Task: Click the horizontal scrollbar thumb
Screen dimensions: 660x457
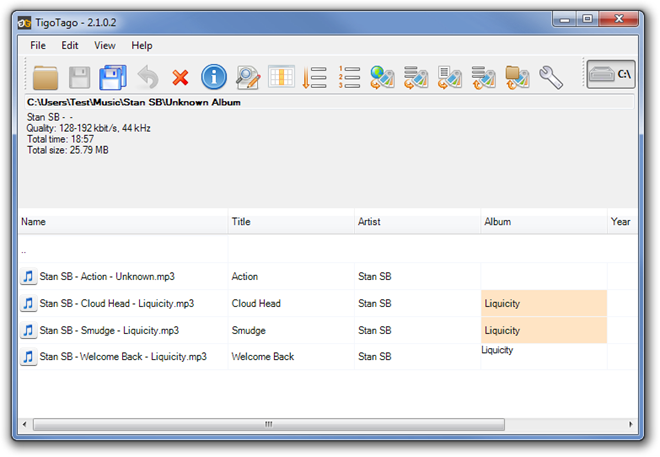Action: pyautogui.click(x=269, y=424)
